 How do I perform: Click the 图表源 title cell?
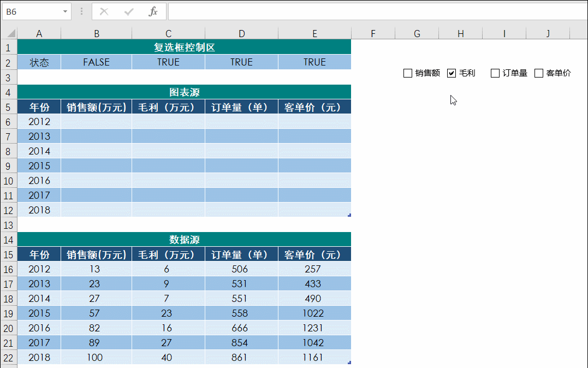click(184, 92)
